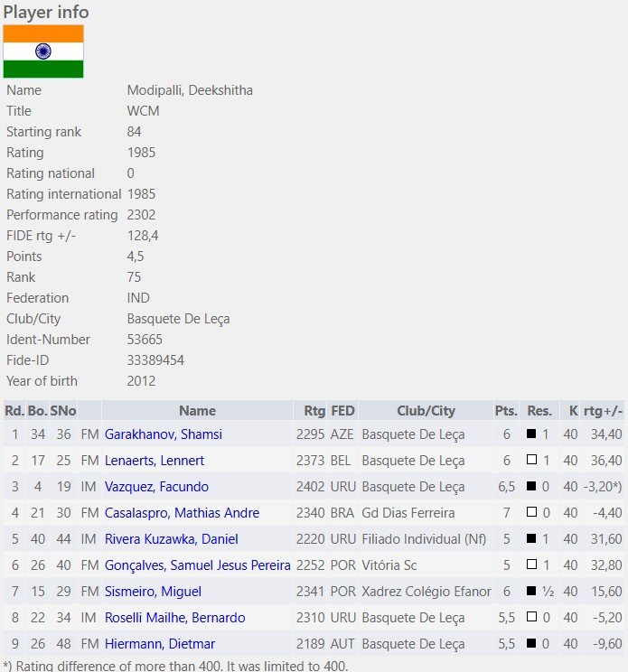Click white piece icon in round 8

531,617
